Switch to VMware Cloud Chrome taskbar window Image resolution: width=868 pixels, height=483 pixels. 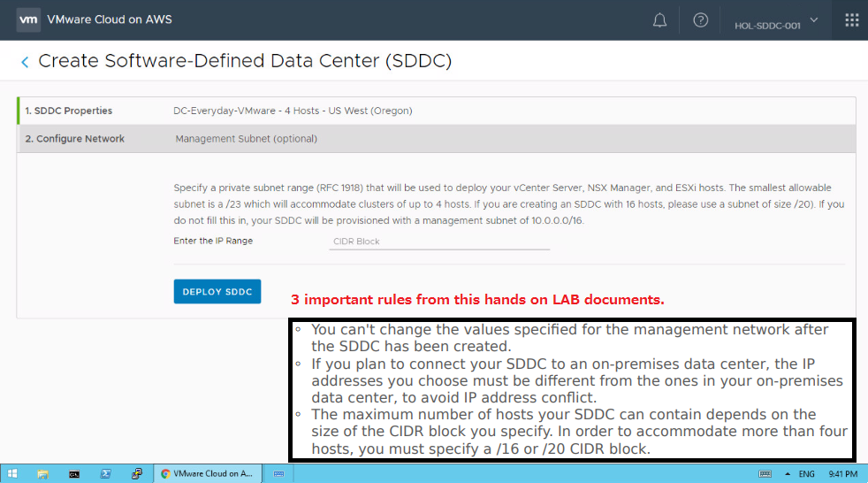(207, 473)
